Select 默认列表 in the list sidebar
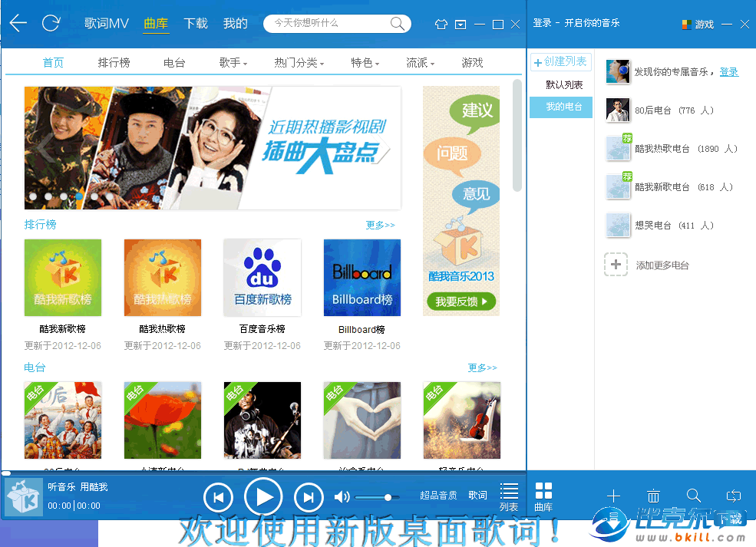756x547 pixels. coord(564,85)
